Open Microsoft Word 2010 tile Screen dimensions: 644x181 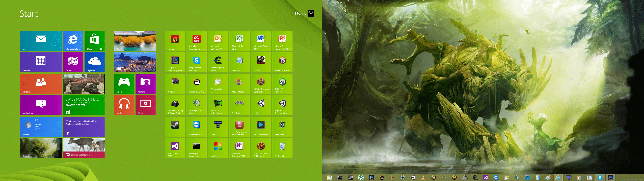click(x=261, y=41)
